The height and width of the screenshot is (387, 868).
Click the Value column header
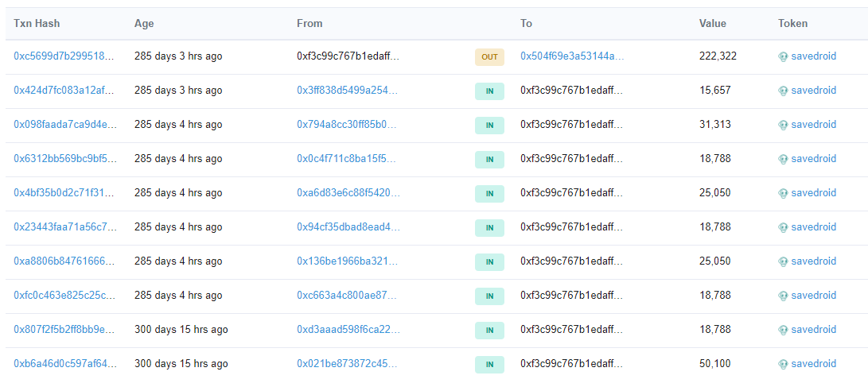712,24
